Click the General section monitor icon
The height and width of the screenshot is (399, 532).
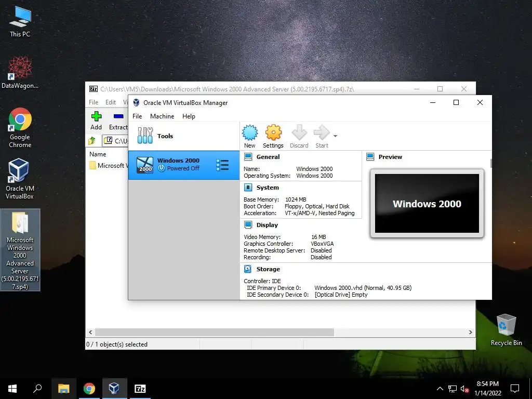pos(248,157)
